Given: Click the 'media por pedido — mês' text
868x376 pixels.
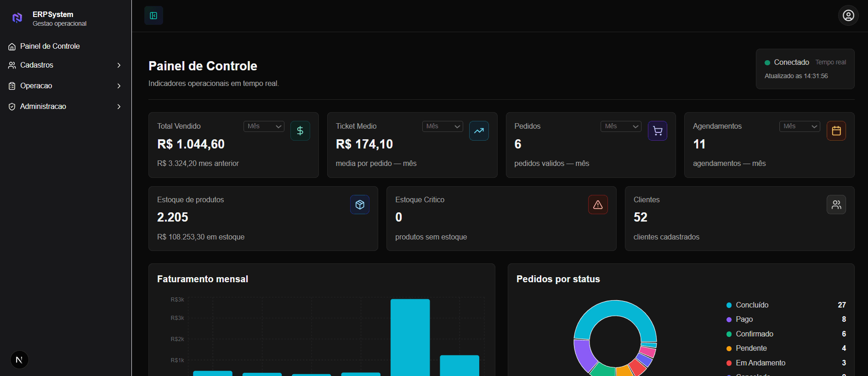Looking at the screenshot, I should coord(376,164).
